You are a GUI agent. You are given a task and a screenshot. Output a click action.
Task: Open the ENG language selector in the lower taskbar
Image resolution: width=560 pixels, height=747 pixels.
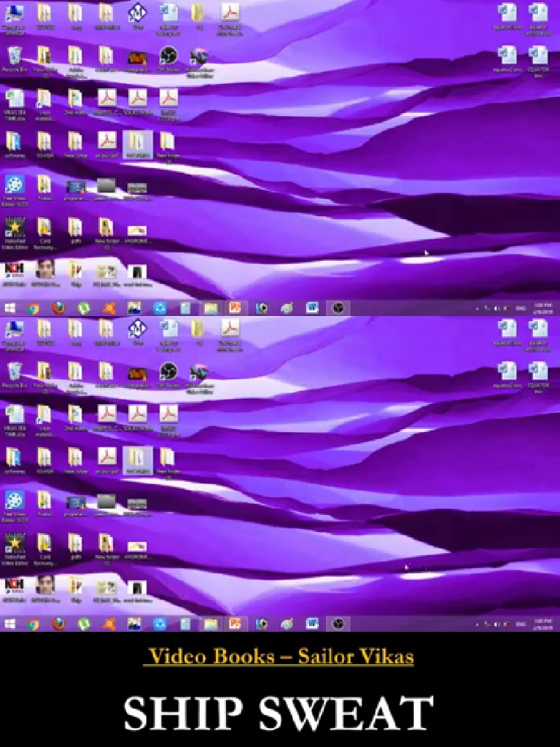(x=521, y=624)
